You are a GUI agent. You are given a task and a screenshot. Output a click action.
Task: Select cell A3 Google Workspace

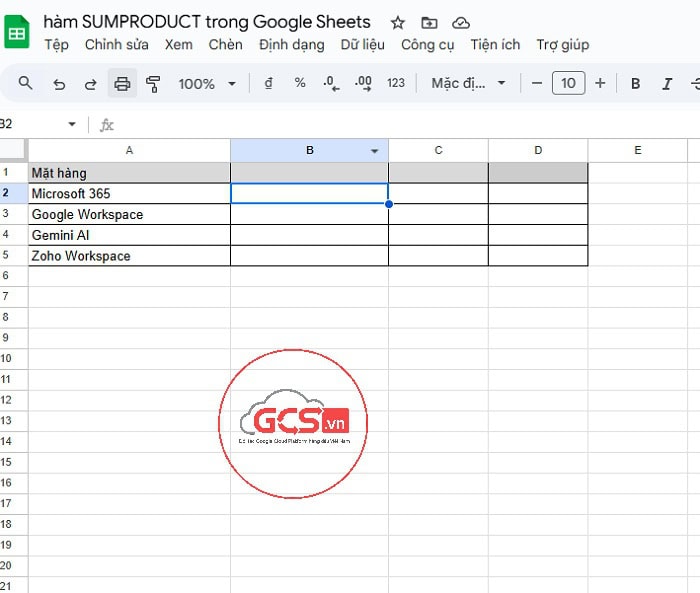click(129, 214)
